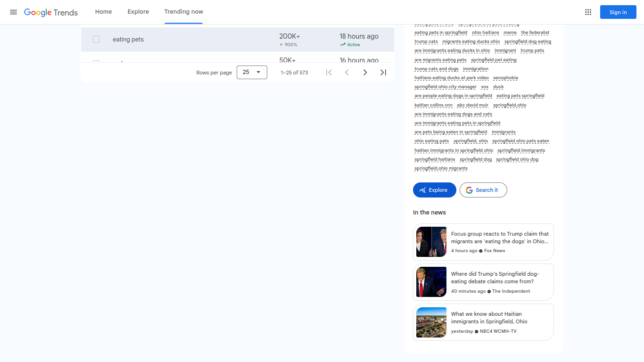Go to the next page of trends
Image resolution: width=644 pixels, height=362 pixels.
point(365,72)
